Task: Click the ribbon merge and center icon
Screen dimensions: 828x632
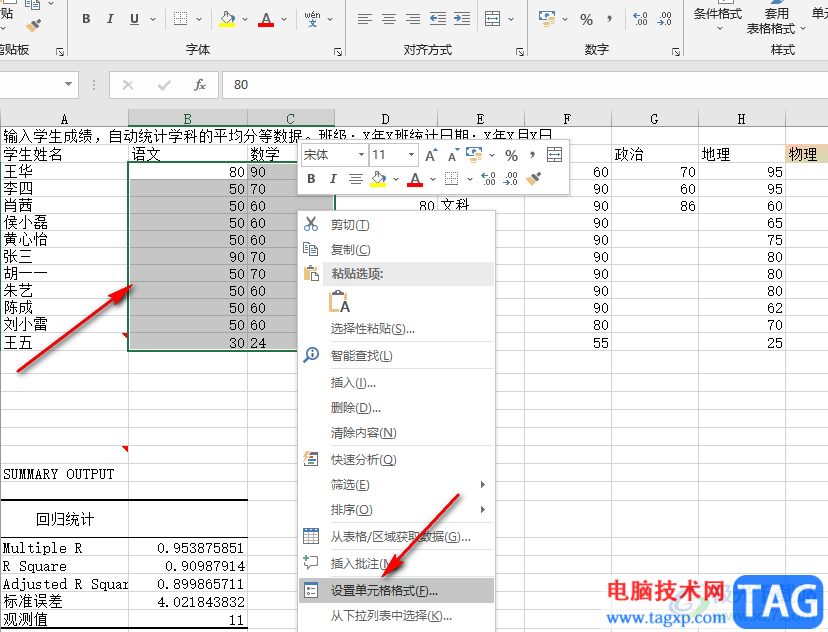Action: pos(493,19)
